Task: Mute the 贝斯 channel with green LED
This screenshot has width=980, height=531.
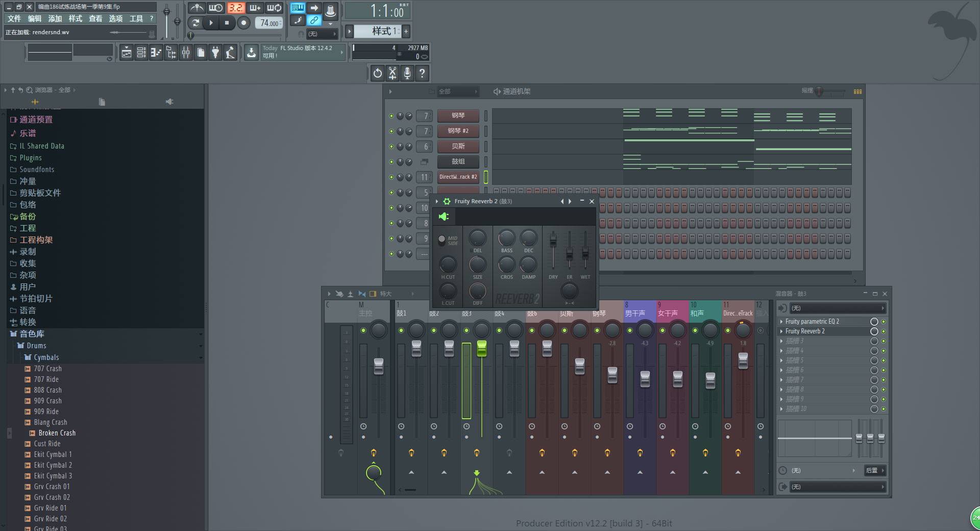Action: pyautogui.click(x=391, y=147)
